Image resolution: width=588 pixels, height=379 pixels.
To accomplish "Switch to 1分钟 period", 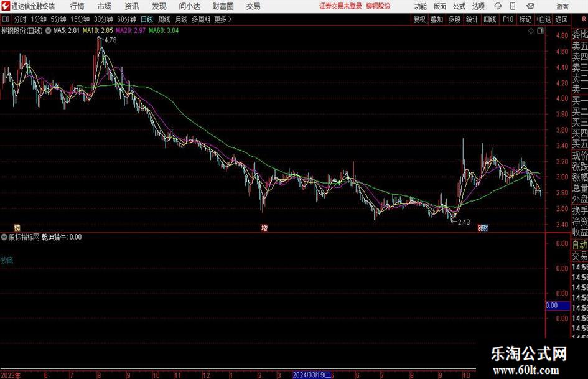I will tap(39, 19).
